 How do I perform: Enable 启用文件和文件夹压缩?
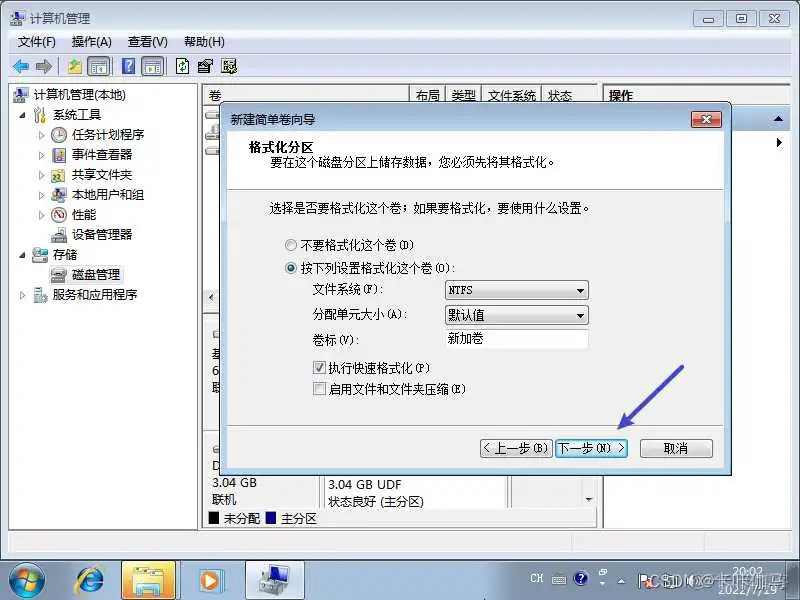coord(320,389)
